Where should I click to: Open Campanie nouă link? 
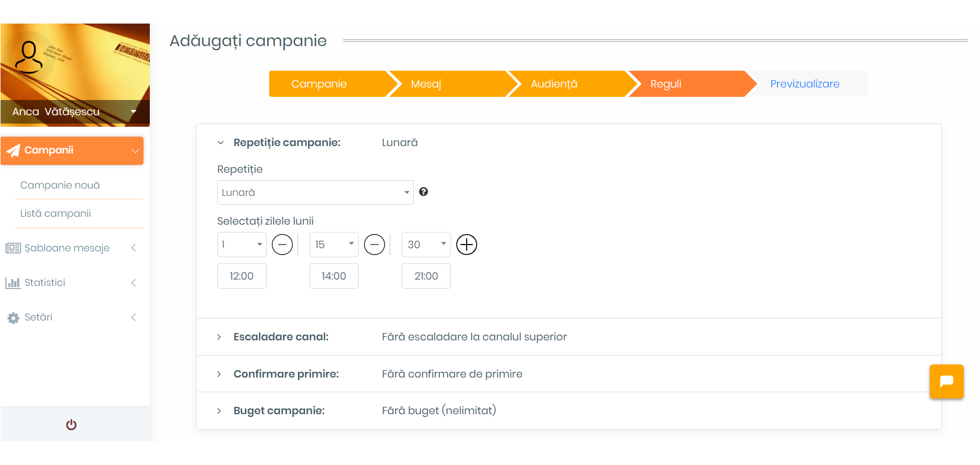click(60, 185)
